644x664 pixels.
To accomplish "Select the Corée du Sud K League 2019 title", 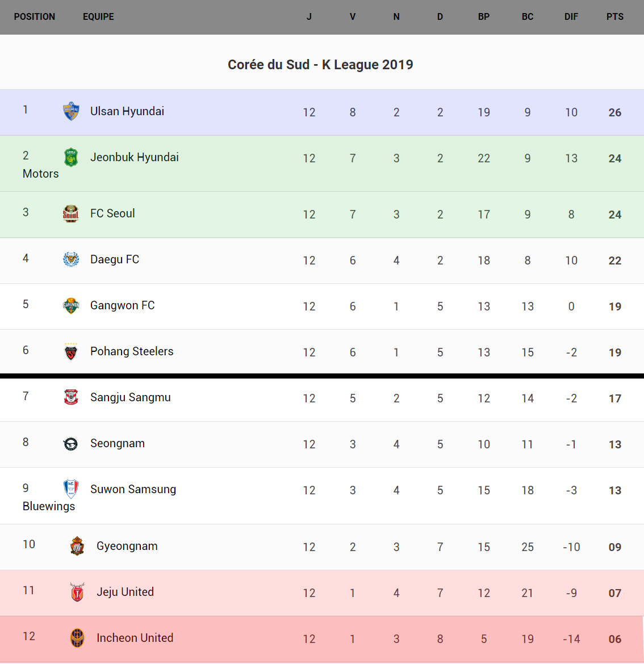I will (x=320, y=65).
